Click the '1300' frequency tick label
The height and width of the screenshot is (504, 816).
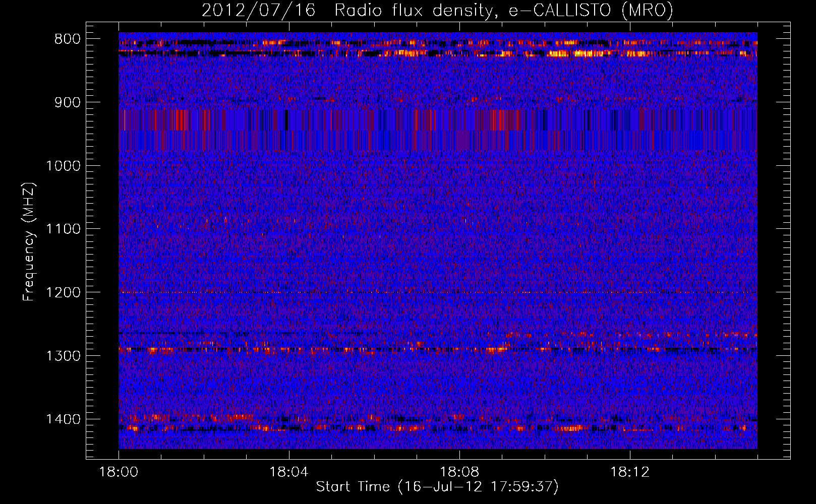click(x=63, y=356)
